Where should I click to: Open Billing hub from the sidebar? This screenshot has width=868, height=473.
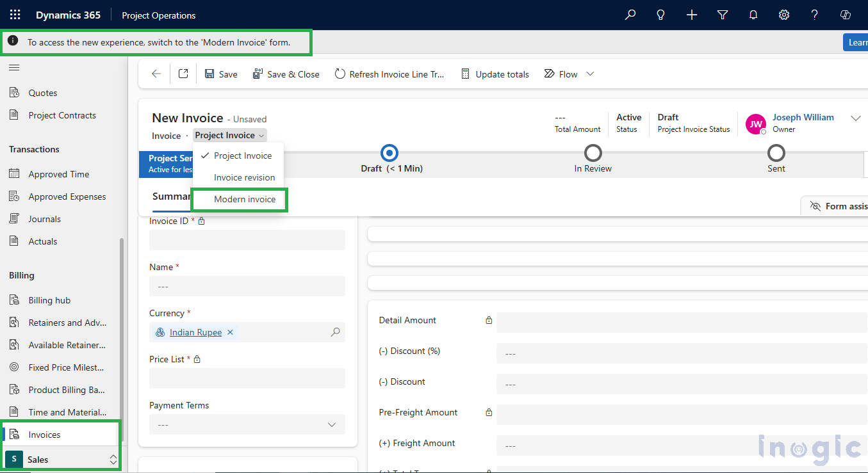[x=50, y=300]
